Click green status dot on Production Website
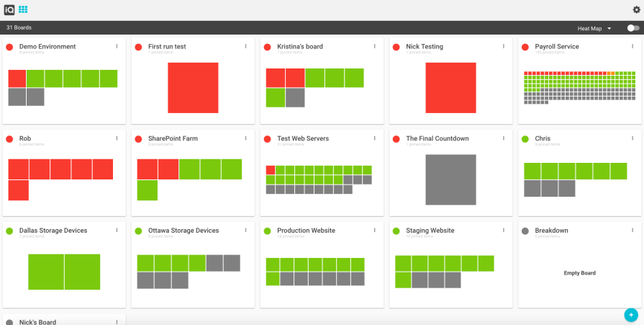Viewport: 644px width, 325px height. [x=268, y=231]
